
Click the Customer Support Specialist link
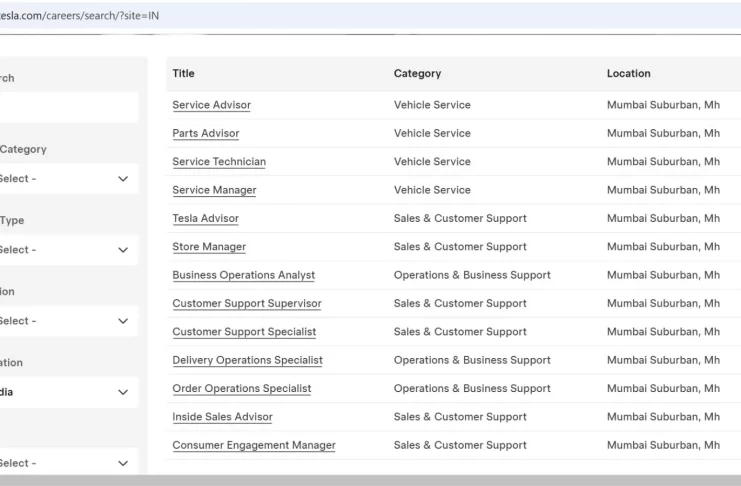coord(244,332)
